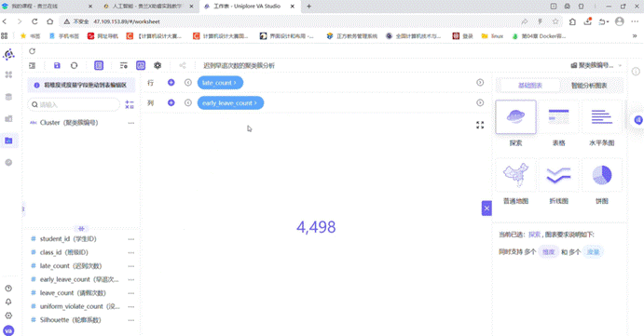Open the floating assistant bubble on the right edge
The image size is (644, 336).
coord(637,120)
